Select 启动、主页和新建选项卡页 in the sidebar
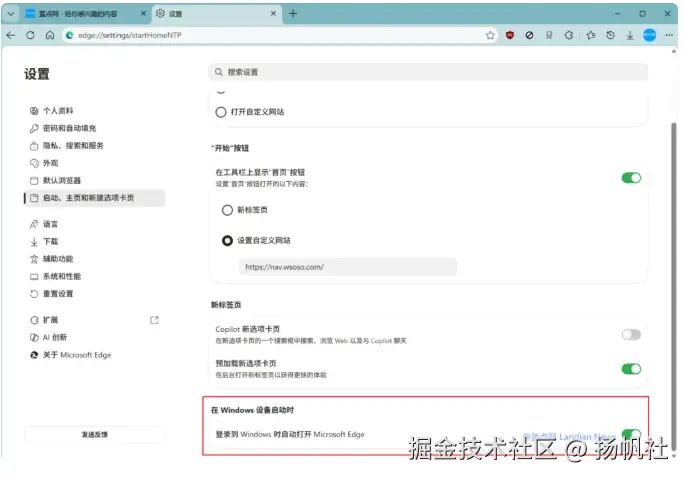Image resolution: width=685 pixels, height=479 pixels. (94, 198)
